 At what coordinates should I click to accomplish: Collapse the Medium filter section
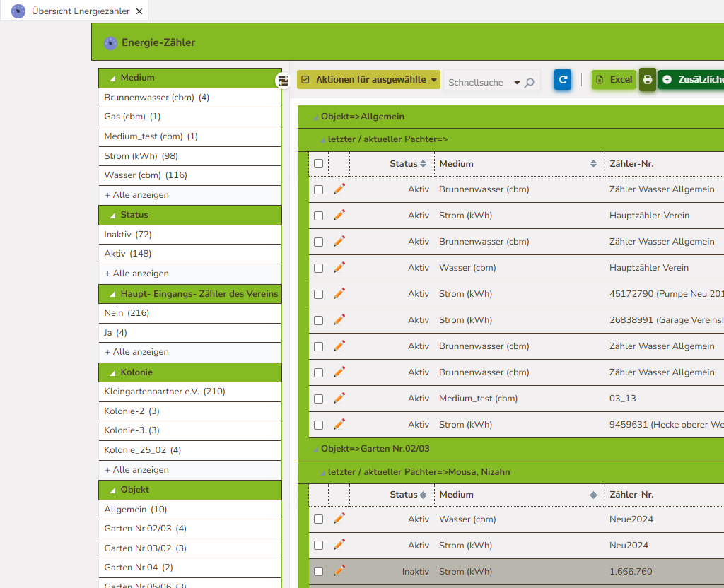112,78
